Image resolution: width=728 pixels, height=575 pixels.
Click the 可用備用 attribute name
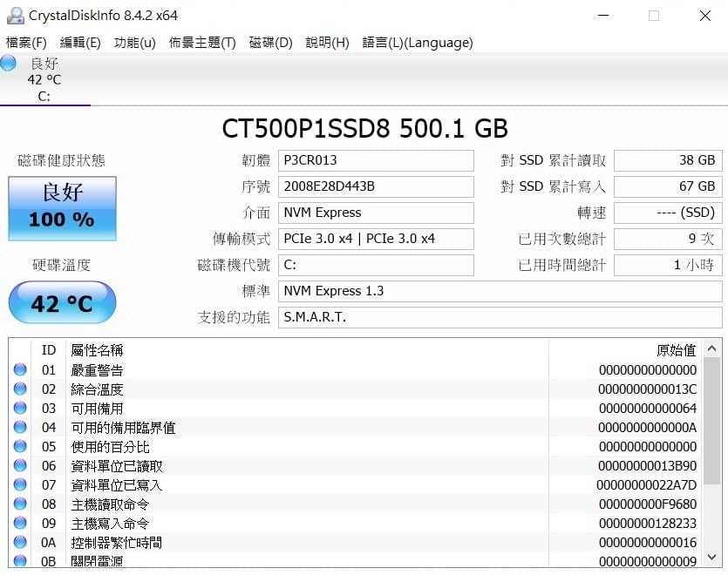point(97,409)
